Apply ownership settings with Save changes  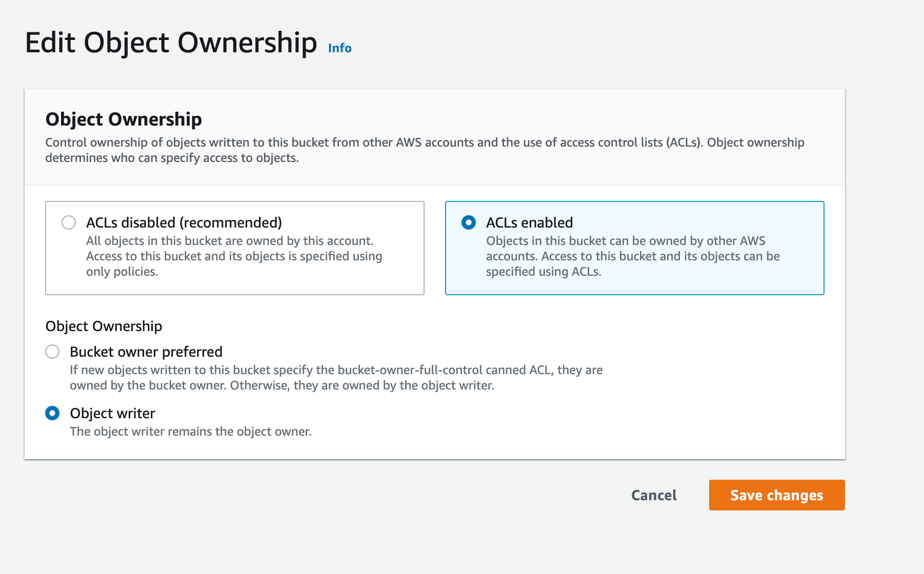[776, 495]
